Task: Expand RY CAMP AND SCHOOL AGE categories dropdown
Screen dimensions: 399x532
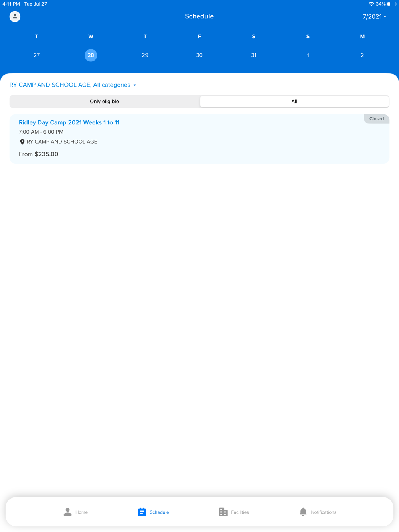Action: pyautogui.click(x=73, y=85)
